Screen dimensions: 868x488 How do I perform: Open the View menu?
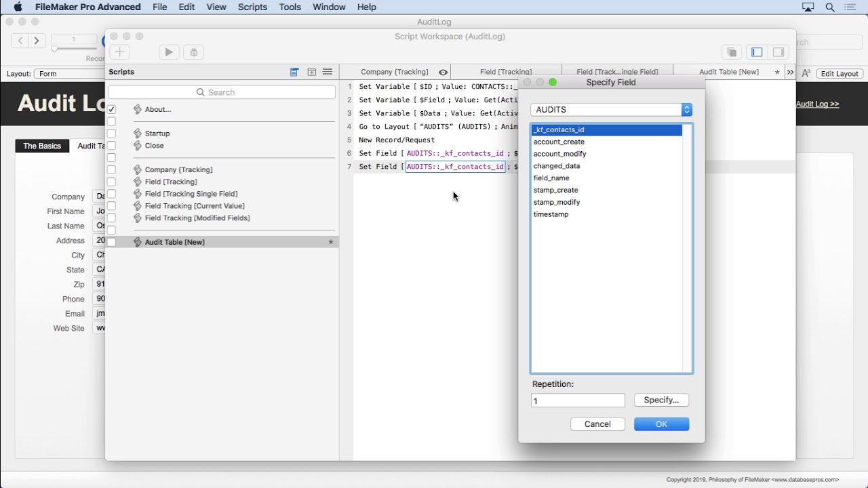coord(216,7)
